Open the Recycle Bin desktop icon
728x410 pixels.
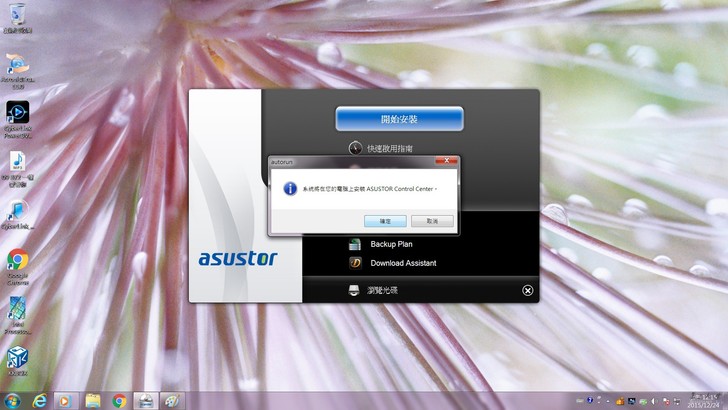click(17, 15)
